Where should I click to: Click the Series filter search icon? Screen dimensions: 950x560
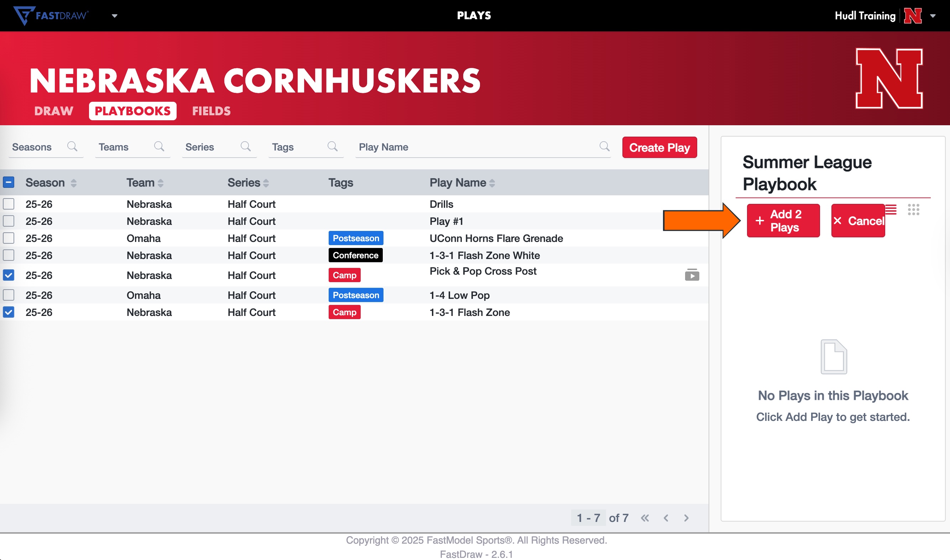point(245,146)
